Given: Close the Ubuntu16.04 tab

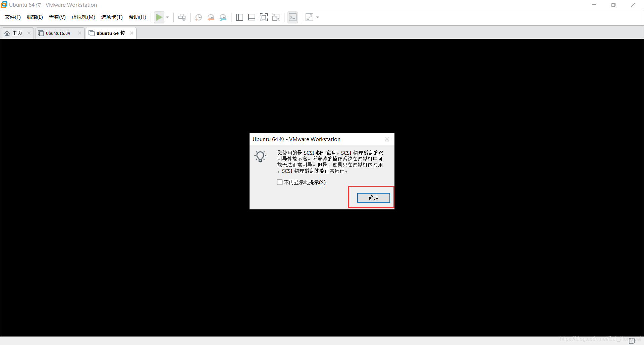Looking at the screenshot, I should tap(79, 33).
